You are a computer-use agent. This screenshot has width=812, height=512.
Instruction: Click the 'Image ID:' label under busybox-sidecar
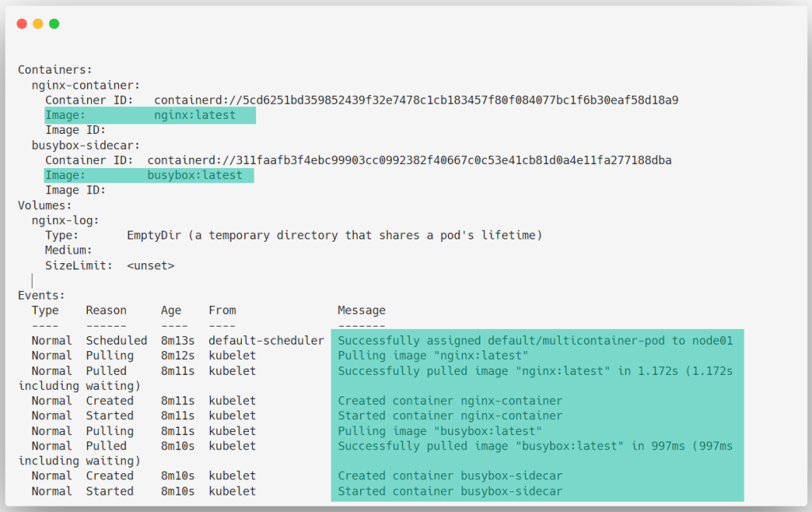[x=75, y=190]
